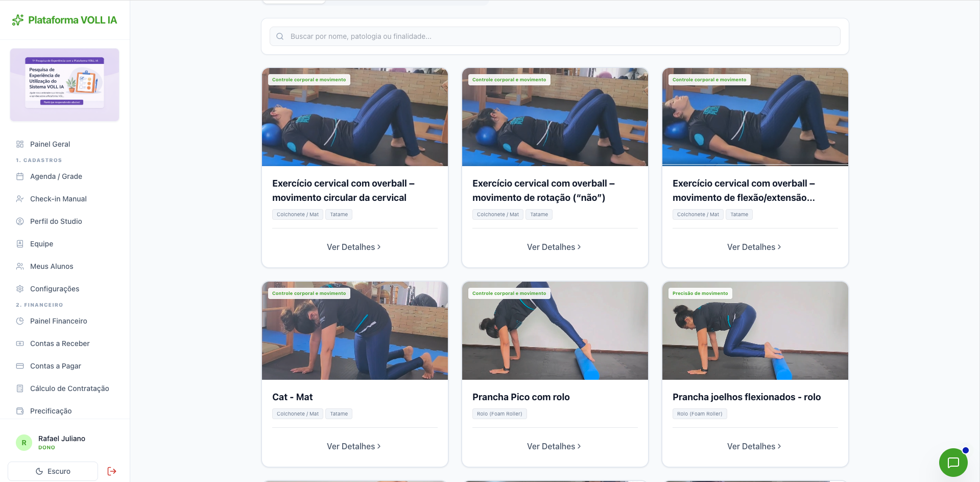Click the Configurações gear icon
Image resolution: width=980 pixels, height=482 pixels.
click(x=20, y=289)
